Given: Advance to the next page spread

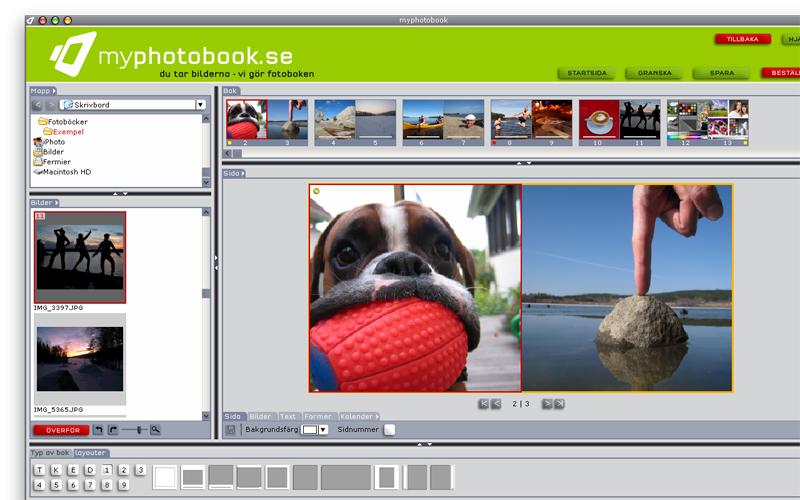Looking at the screenshot, I should point(547,404).
